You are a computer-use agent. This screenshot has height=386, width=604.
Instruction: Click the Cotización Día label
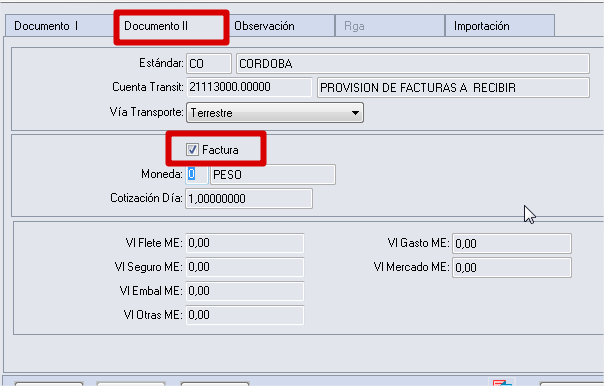click(146, 198)
